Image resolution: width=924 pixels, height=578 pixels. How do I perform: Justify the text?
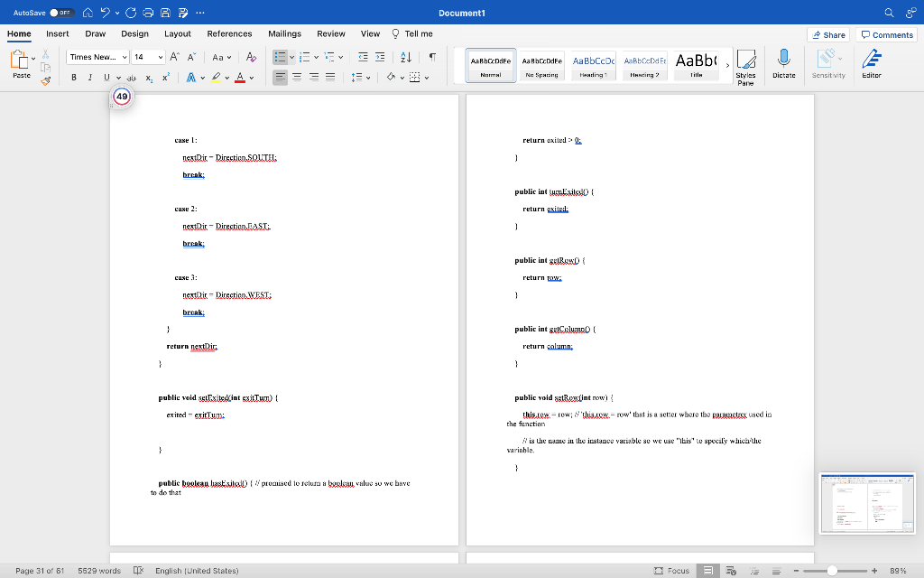point(330,78)
